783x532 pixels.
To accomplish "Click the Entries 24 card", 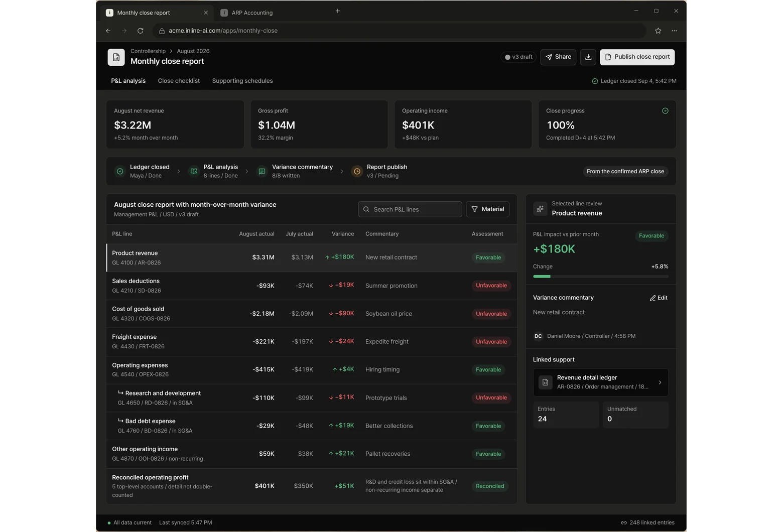I will 566,415.
